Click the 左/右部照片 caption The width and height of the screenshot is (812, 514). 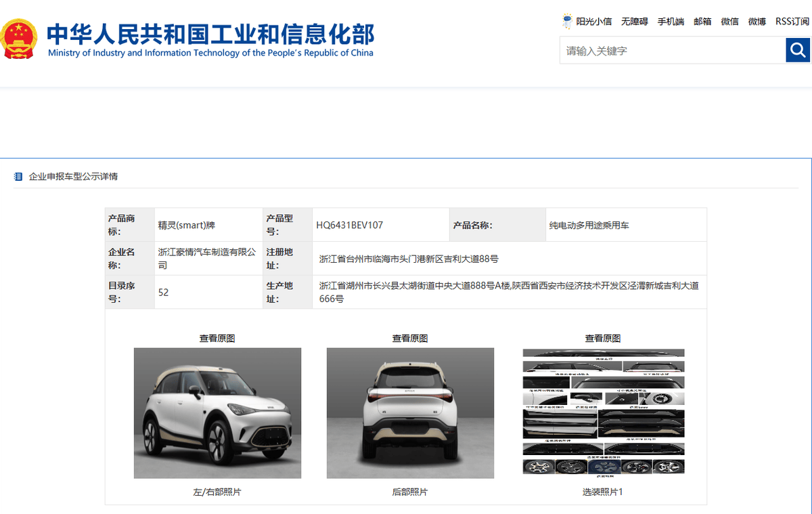(217, 492)
